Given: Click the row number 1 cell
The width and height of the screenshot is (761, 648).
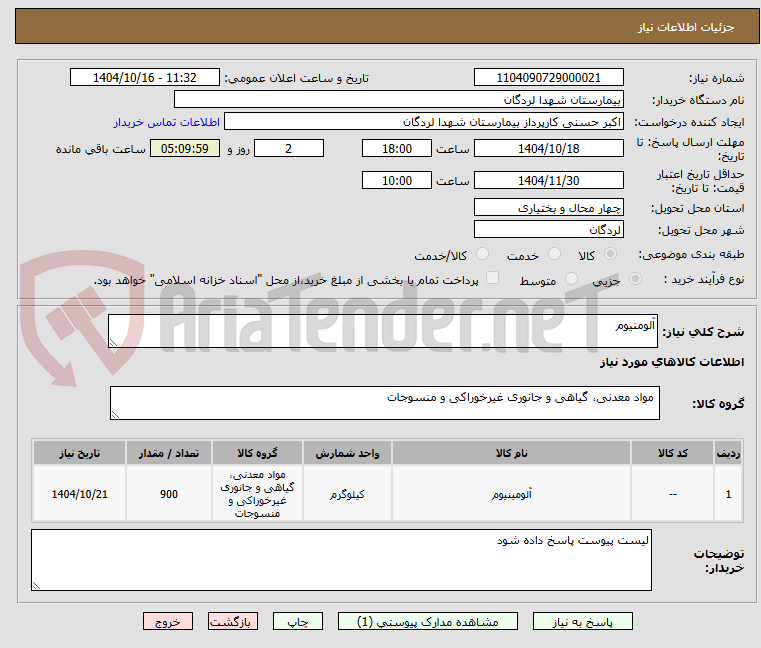Looking at the screenshot, I should 728,494.
